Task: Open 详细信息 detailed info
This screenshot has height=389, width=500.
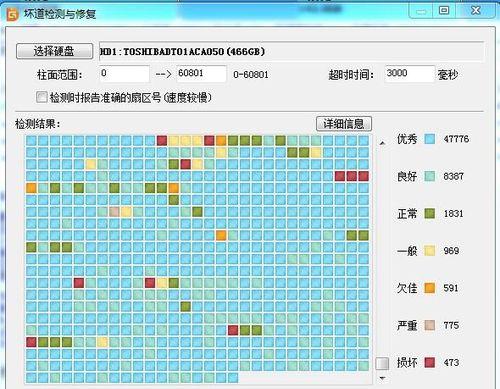Action: [x=344, y=124]
